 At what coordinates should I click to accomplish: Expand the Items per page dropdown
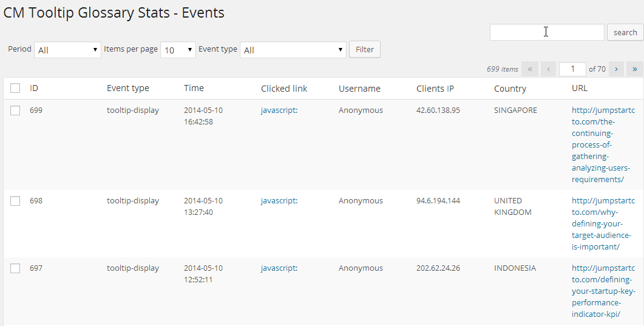pyautogui.click(x=178, y=50)
